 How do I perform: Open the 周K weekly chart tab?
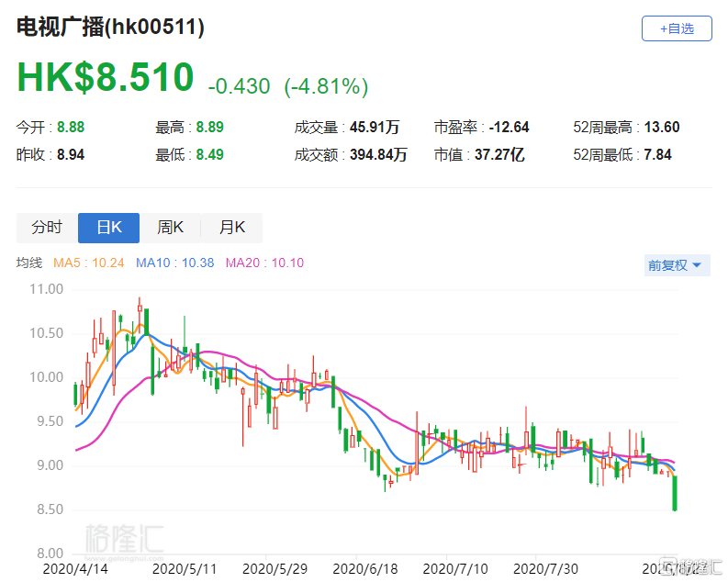[170, 228]
